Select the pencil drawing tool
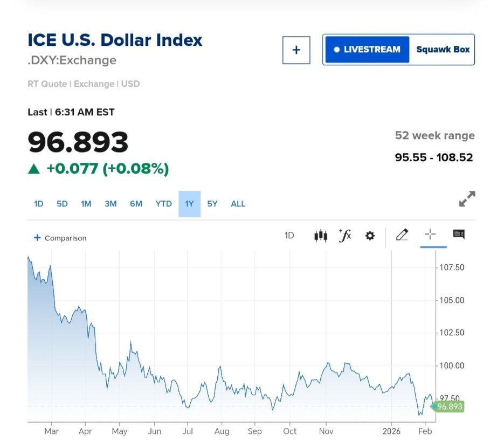 point(402,235)
